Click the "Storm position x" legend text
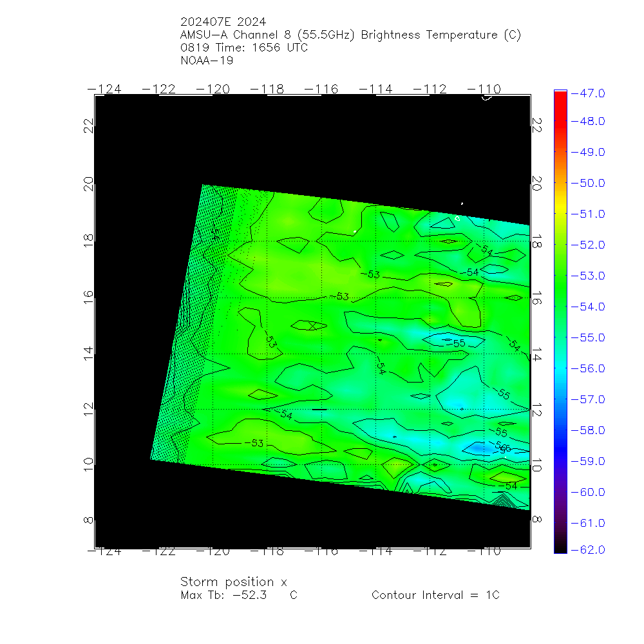 233,582
